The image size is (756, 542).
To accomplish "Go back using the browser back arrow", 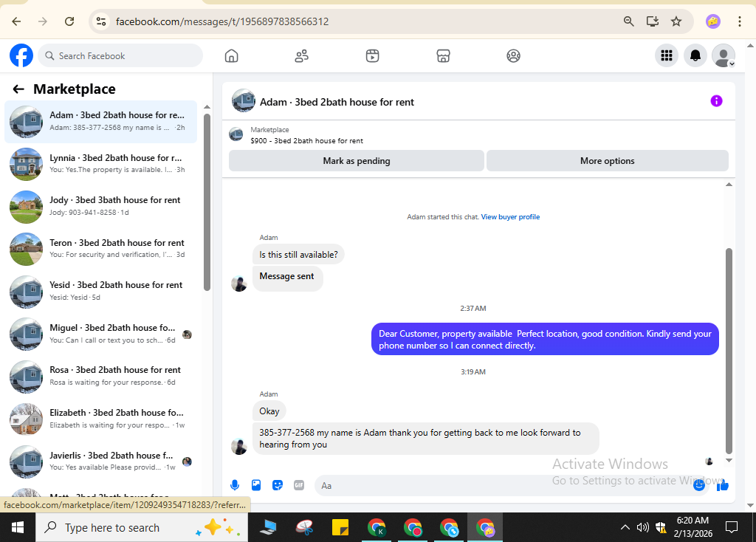I will pos(16,21).
